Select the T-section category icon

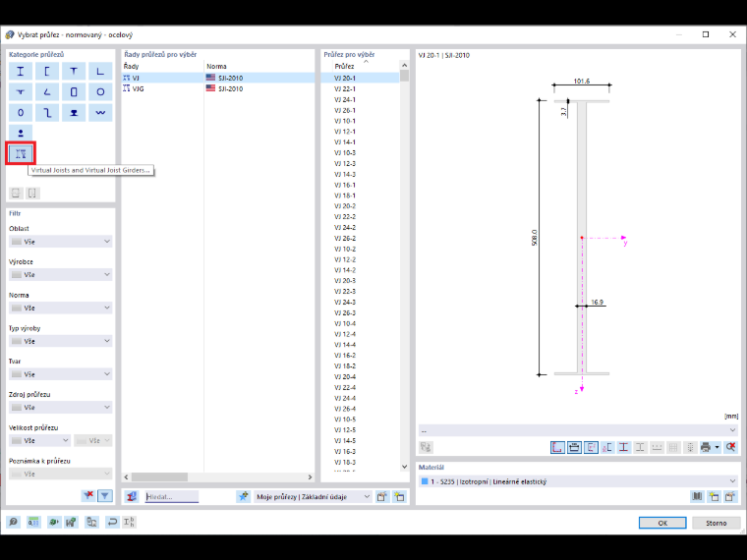pyautogui.click(x=74, y=72)
